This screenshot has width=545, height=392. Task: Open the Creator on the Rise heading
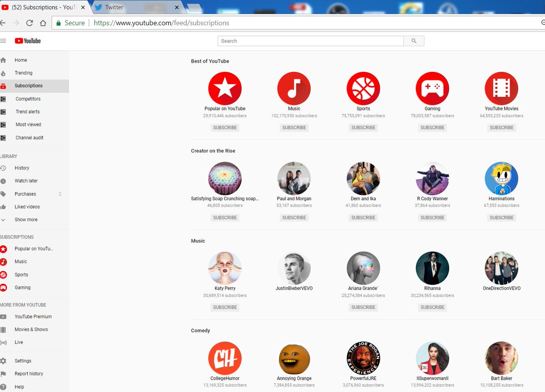(213, 151)
